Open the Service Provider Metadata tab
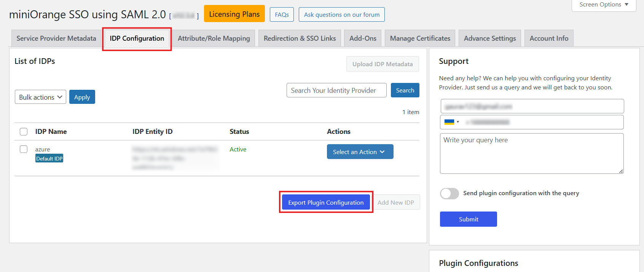 point(56,38)
